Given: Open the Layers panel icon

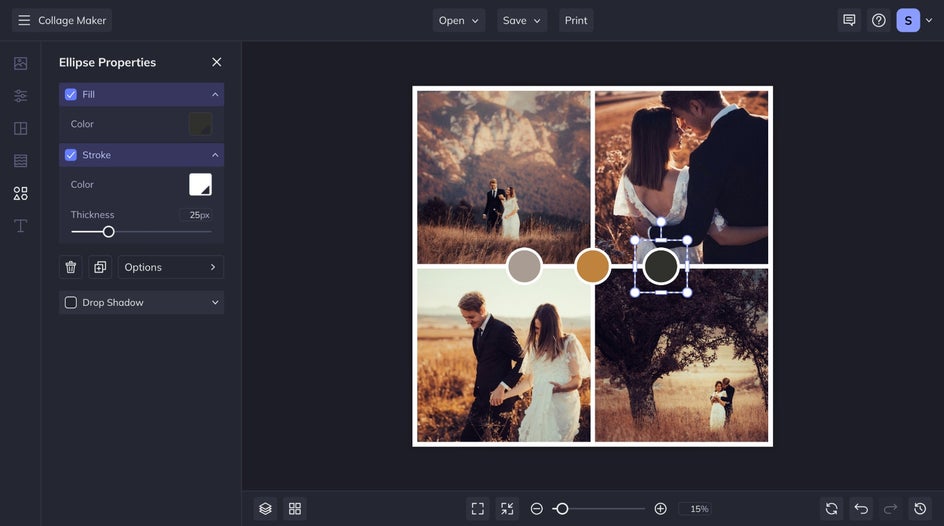Looking at the screenshot, I should coord(265,509).
